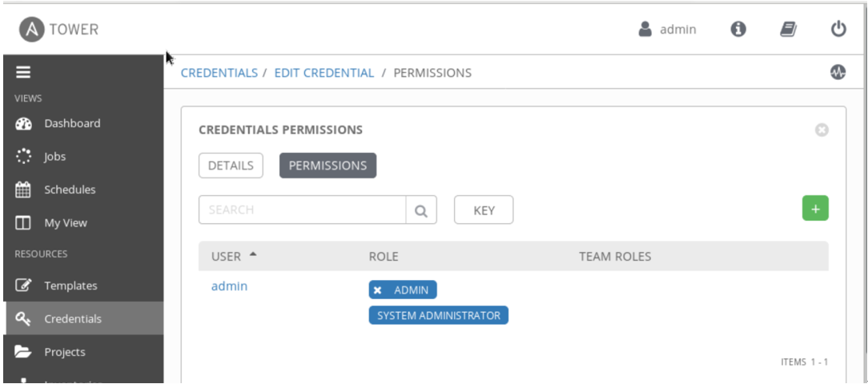Image resolution: width=868 pixels, height=384 pixels.
Task: Show the search KEY
Action: click(x=484, y=210)
